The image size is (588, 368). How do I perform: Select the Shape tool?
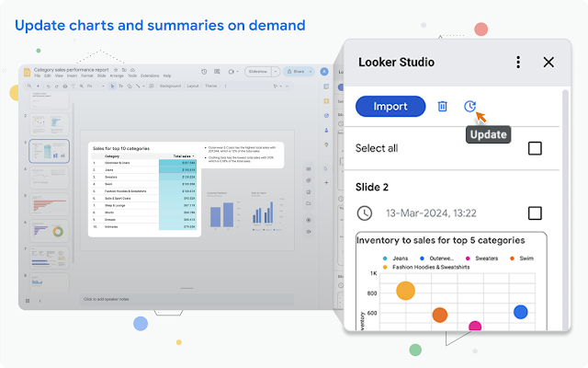[x=130, y=86]
